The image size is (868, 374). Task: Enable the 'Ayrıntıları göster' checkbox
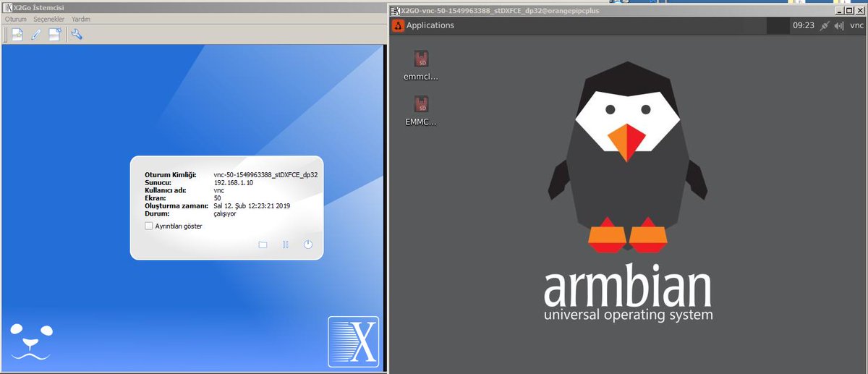(x=149, y=226)
